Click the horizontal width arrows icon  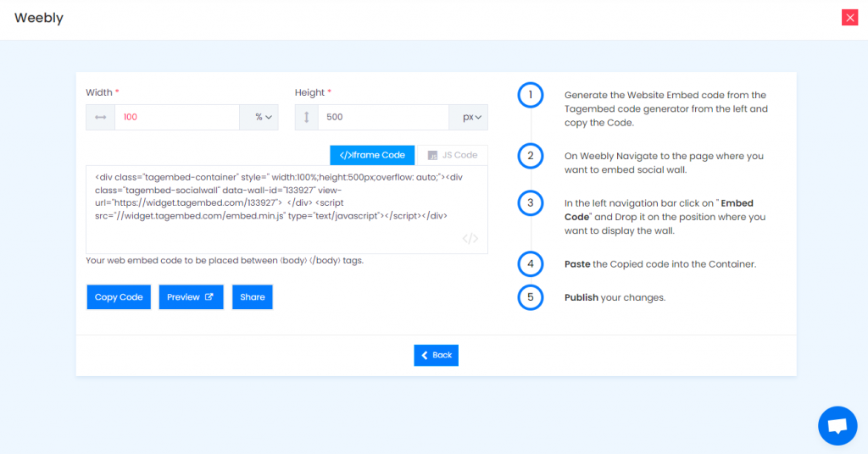click(100, 117)
